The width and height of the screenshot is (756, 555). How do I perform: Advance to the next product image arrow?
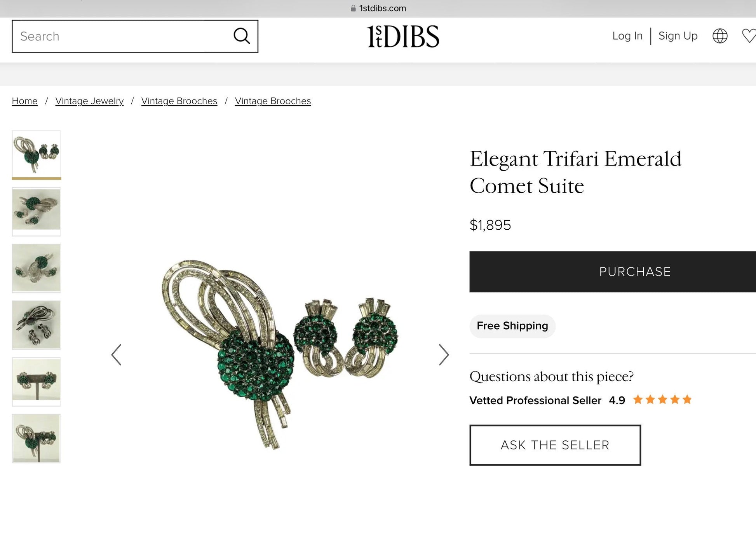444,354
